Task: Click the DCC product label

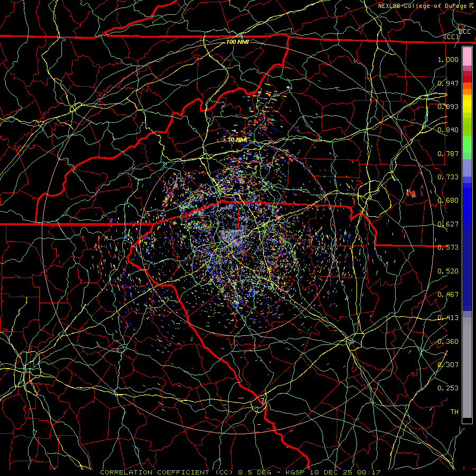Action: (x=464, y=32)
